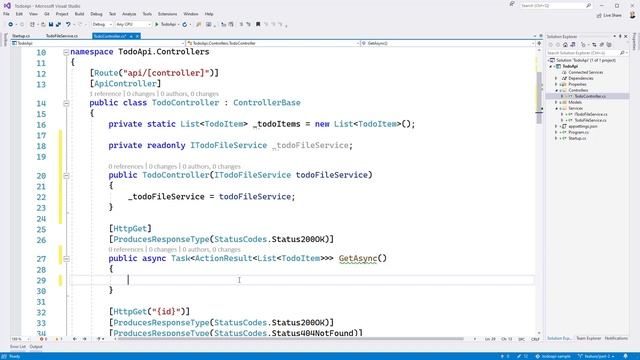This screenshot has width=640, height=360.
Task: Open the TodoController type navigation dropdown
Action: pos(273,43)
